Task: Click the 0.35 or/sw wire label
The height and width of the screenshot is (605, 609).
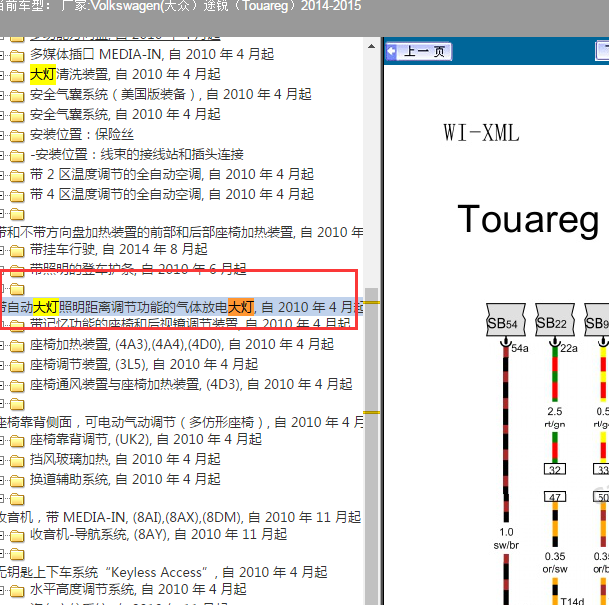Action: (555, 562)
